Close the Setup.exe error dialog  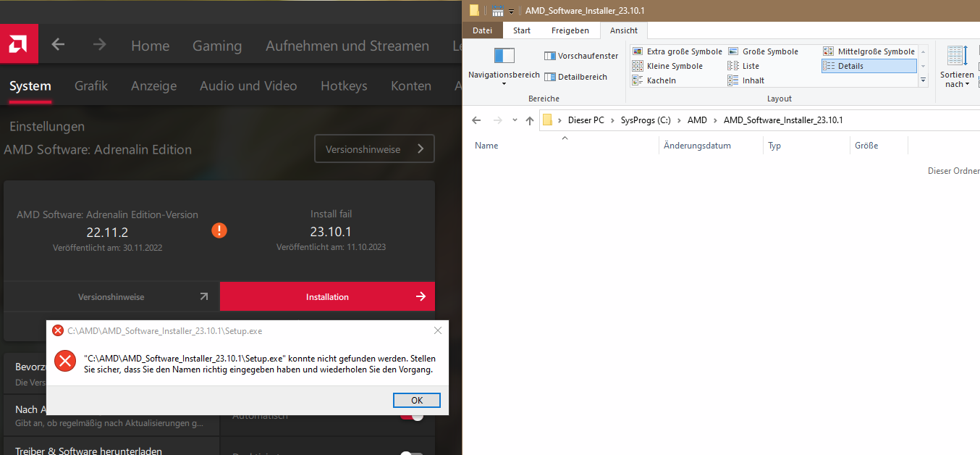pyautogui.click(x=438, y=330)
